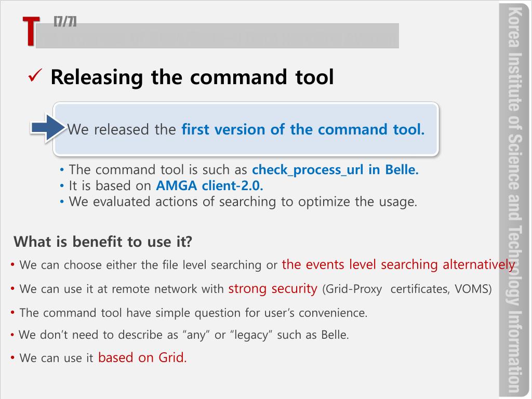The image size is (532, 399).
Task: Click the blue right-pointing arrow icon
Action: click(48, 128)
